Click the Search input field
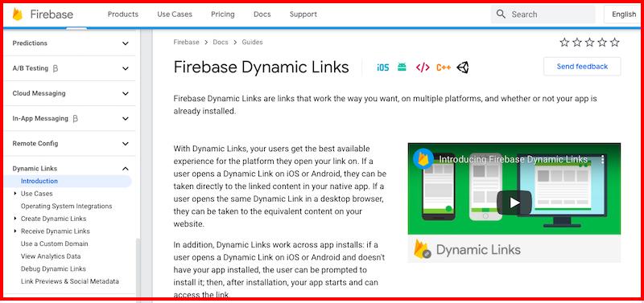644x303 pixels. 543,14
